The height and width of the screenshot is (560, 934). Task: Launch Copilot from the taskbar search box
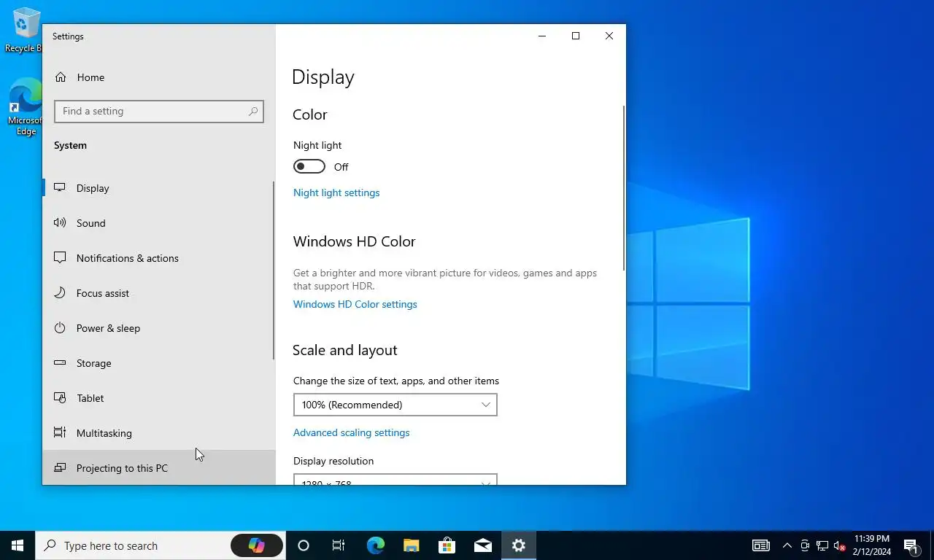coord(257,545)
